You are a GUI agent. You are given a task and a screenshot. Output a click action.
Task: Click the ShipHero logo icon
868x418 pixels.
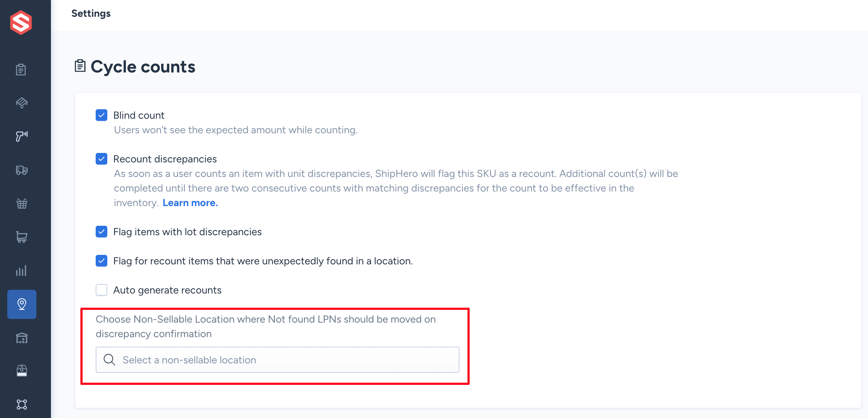[x=21, y=23]
